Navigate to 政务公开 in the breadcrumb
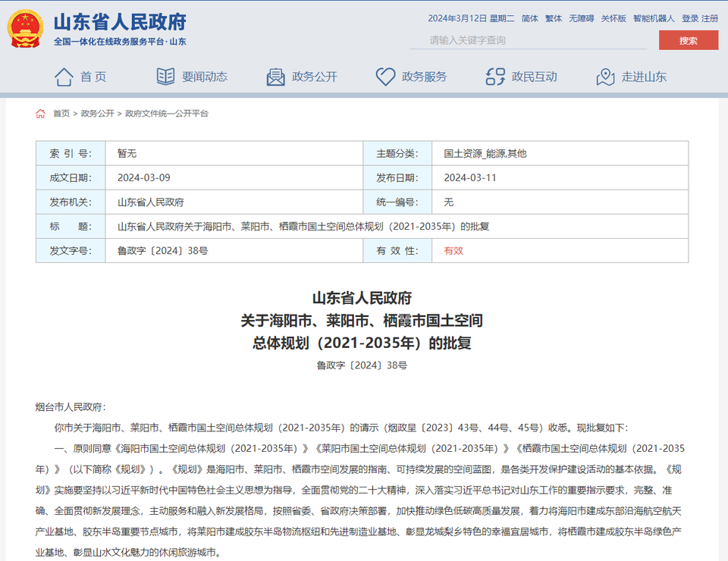This screenshot has height=561, width=728. [x=96, y=112]
